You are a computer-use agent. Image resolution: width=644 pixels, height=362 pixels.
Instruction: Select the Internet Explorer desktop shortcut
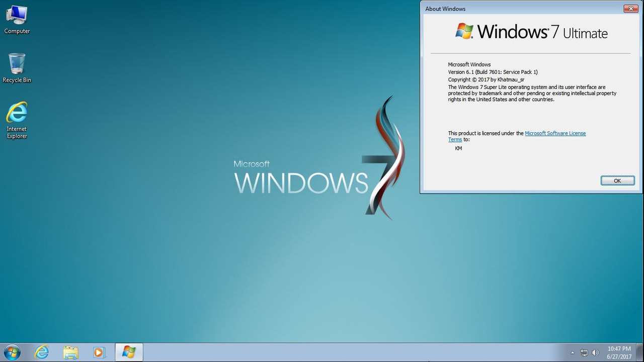point(17,120)
